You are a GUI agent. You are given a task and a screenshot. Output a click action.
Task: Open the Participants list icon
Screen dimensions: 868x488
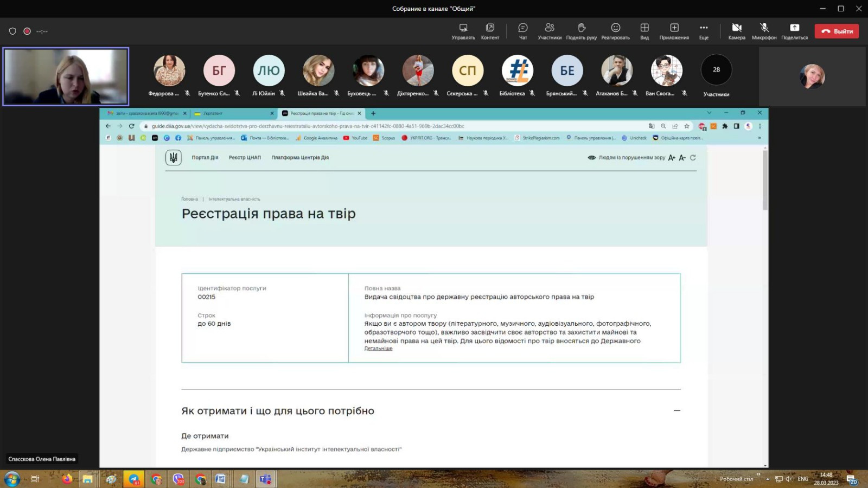550,31
